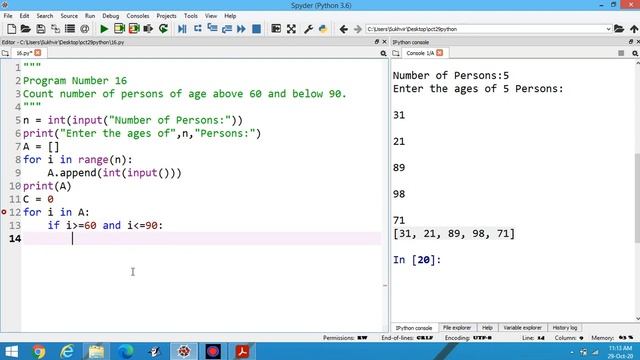The height and width of the screenshot is (360, 640).
Task: Re-run the last script
Action: tap(163, 29)
